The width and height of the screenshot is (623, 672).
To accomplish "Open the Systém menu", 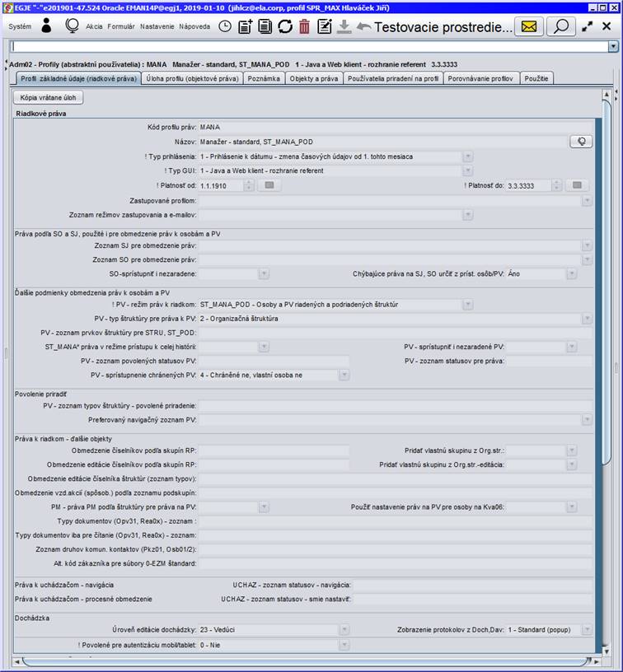I will [x=20, y=26].
